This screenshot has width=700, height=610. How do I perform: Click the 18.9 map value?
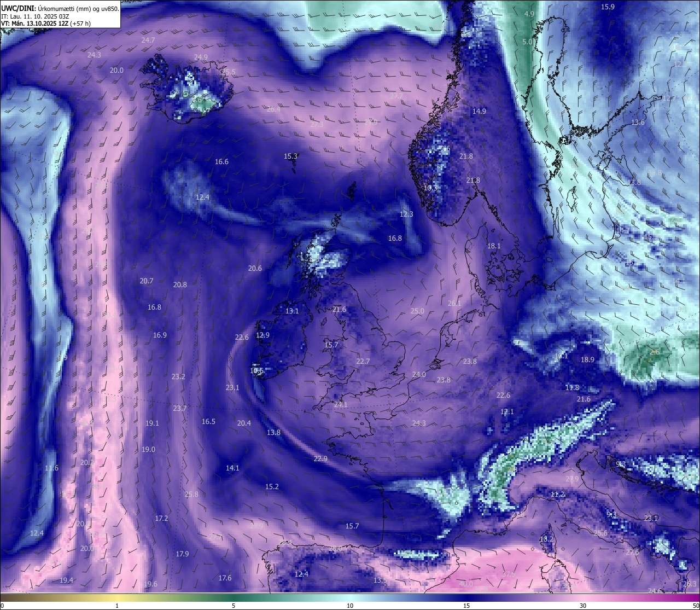pyautogui.click(x=587, y=360)
